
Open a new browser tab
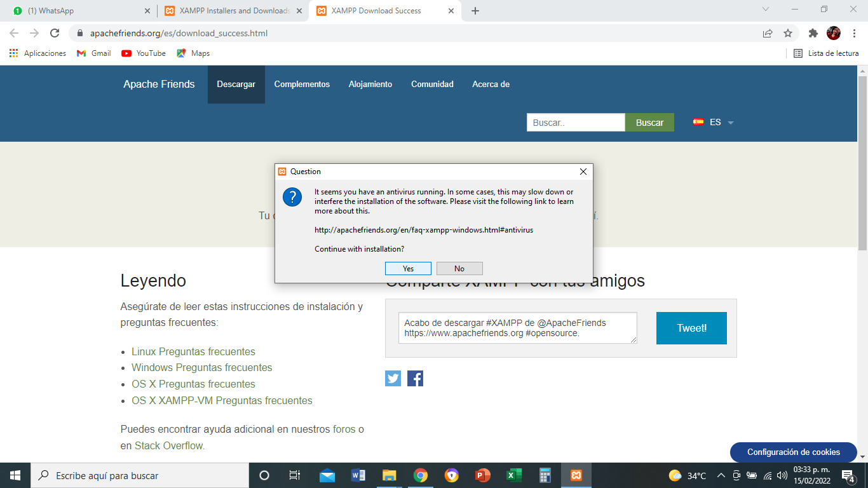pos(475,11)
